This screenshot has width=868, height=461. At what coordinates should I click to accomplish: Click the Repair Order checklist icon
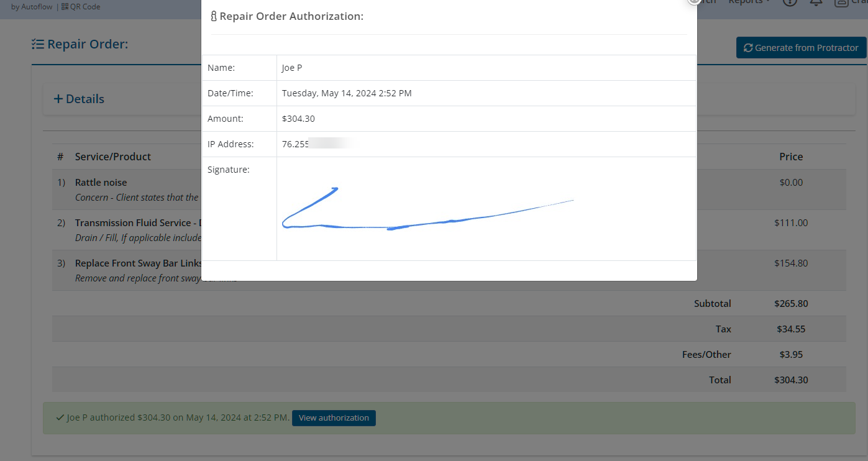tap(38, 44)
